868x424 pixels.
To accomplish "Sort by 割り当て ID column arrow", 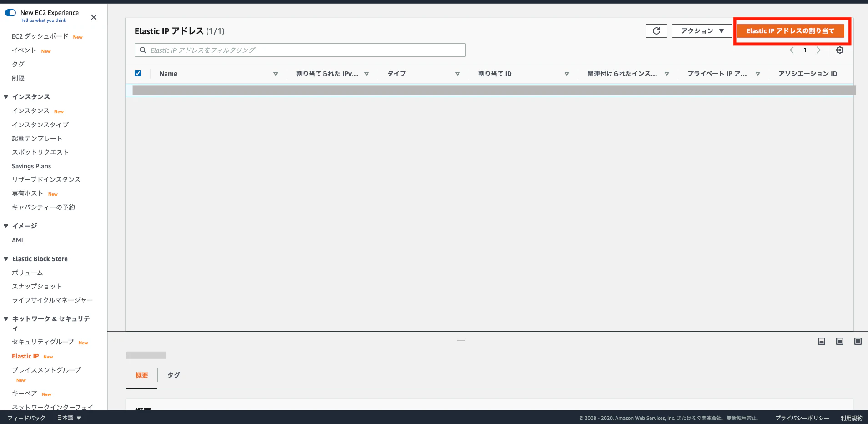I will point(567,74).
